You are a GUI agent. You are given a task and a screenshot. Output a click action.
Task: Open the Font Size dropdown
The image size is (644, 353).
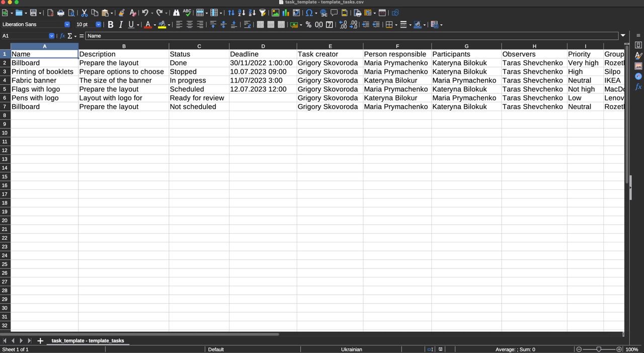point(98,25)
